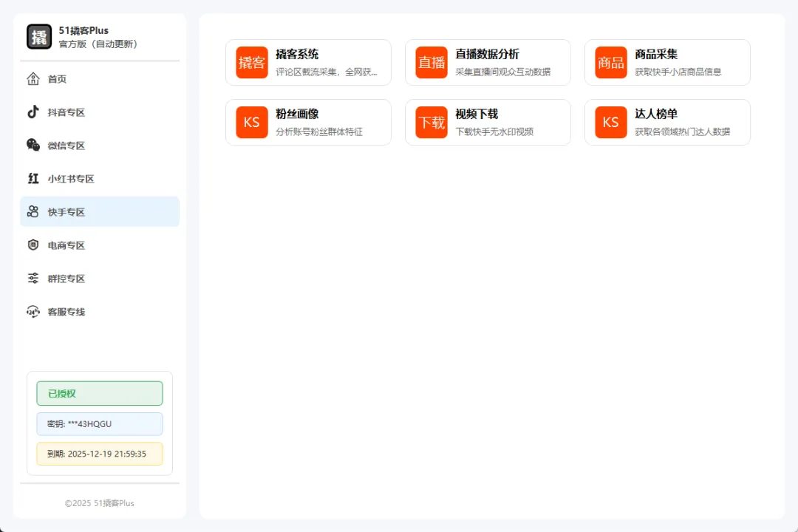798x532 pixels.
Task: Click the 已授权 status button
Action: pos(99,393)
